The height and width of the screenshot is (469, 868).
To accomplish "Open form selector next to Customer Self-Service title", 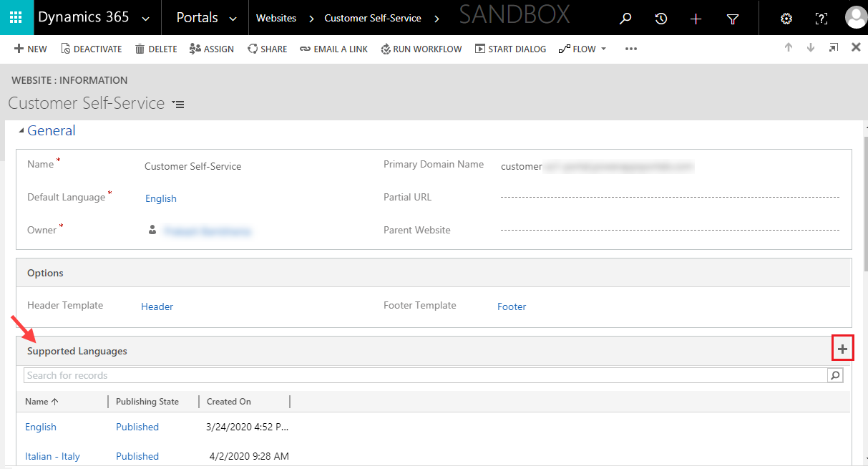I will 178,105.
